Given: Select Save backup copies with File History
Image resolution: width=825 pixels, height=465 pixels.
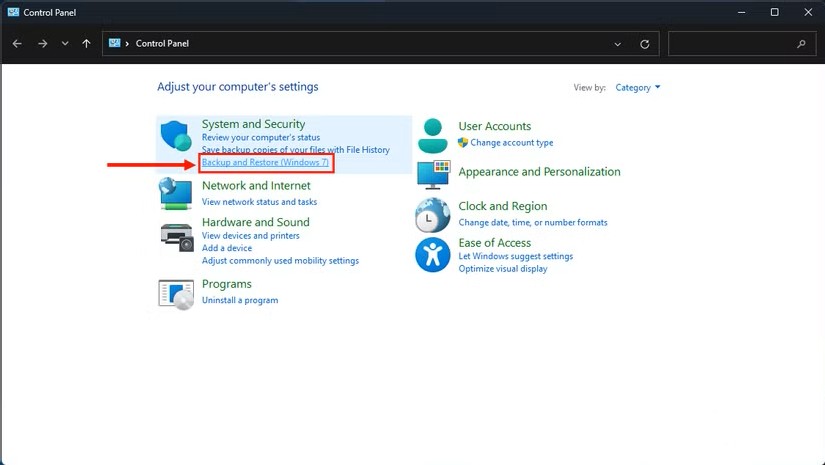Looking at the screenshot, I should click(295, 150).
